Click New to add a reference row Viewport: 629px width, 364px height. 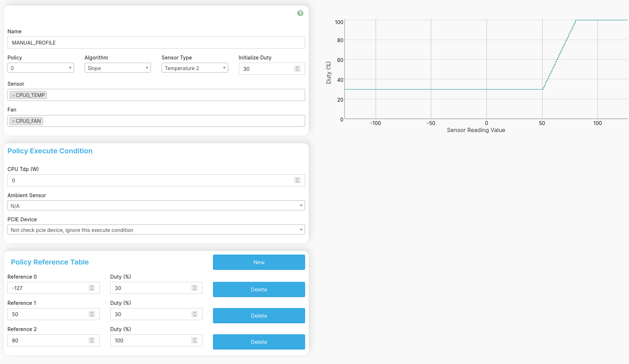[259, 262]
